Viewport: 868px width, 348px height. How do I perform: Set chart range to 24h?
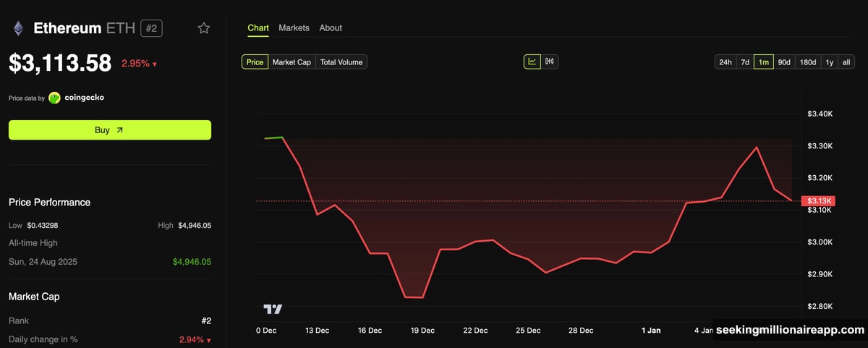pos(725,62)
